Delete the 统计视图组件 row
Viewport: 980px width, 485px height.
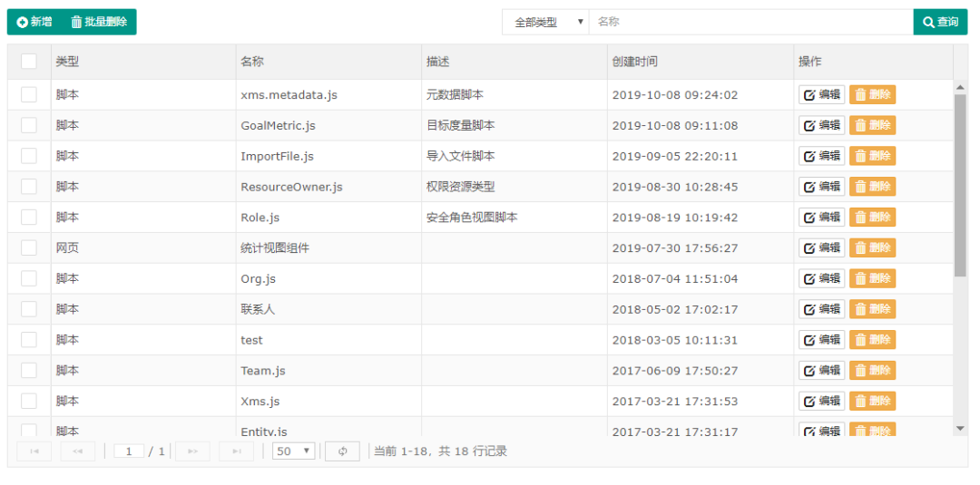[873, 247]
